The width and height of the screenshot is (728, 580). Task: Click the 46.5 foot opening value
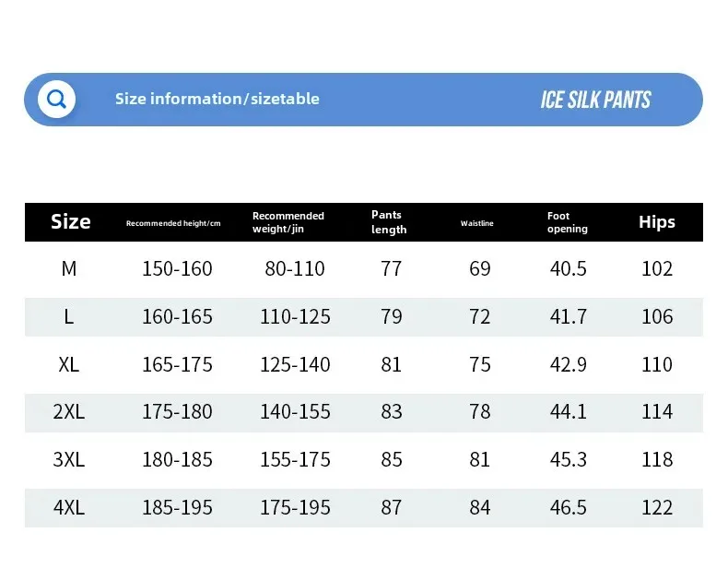(569, 507)
